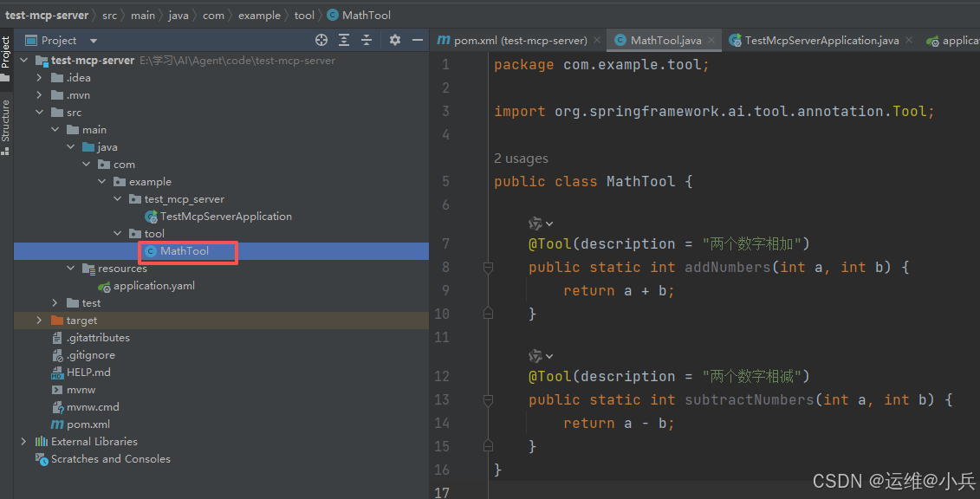
Task: Collapse the test_mcp_server package
Action: [118, 199]
